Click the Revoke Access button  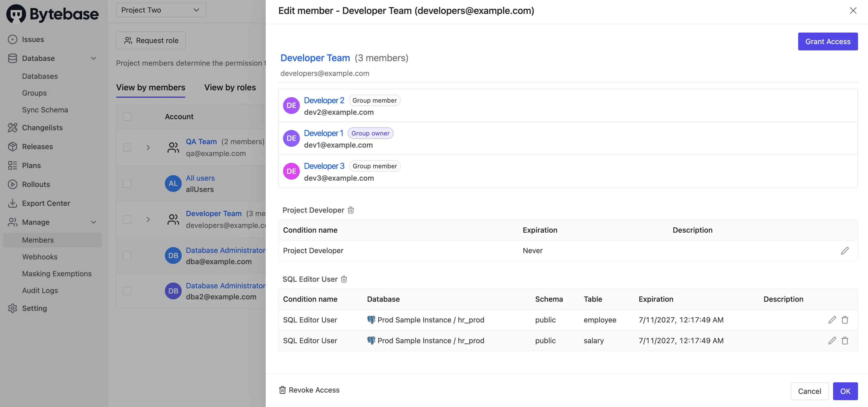[309, 390]
